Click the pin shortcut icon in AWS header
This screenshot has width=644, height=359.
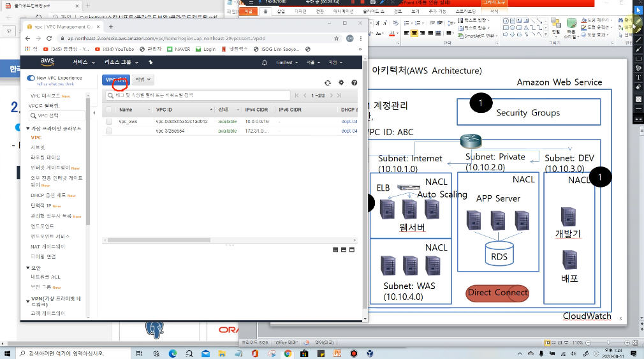click(150, 62)
